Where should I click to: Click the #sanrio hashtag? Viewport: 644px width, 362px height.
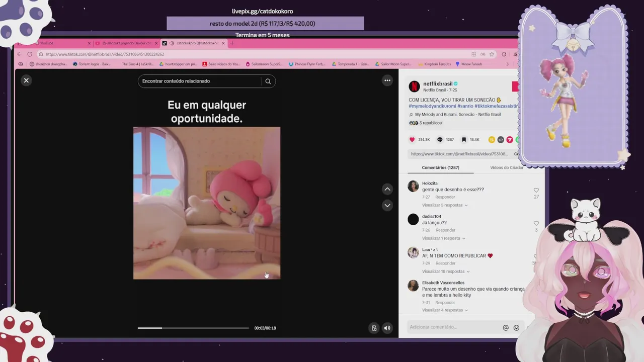[465, 106]
